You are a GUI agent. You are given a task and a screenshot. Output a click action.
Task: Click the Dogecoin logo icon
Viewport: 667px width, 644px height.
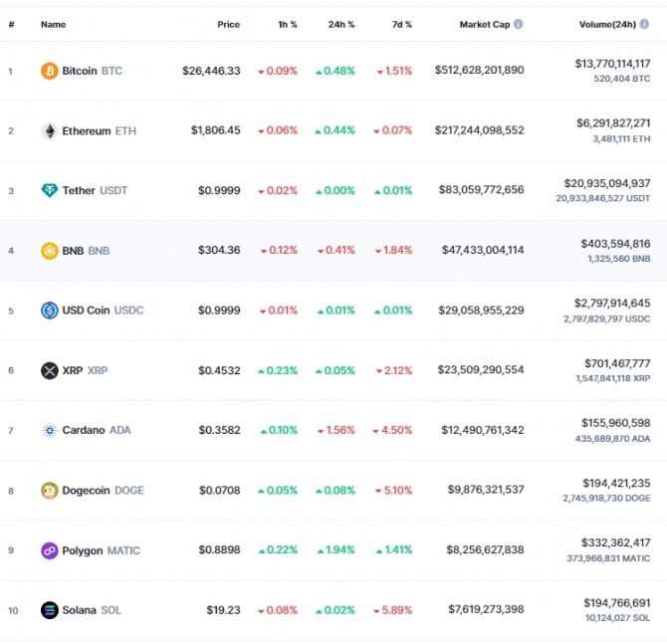(49, 490)
